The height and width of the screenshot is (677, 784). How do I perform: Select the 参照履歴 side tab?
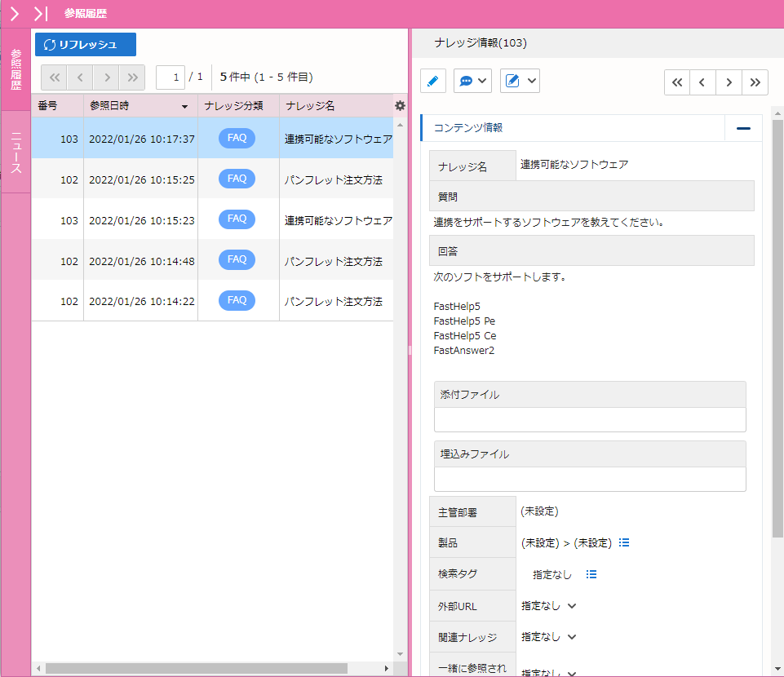(x=16, y=69)
